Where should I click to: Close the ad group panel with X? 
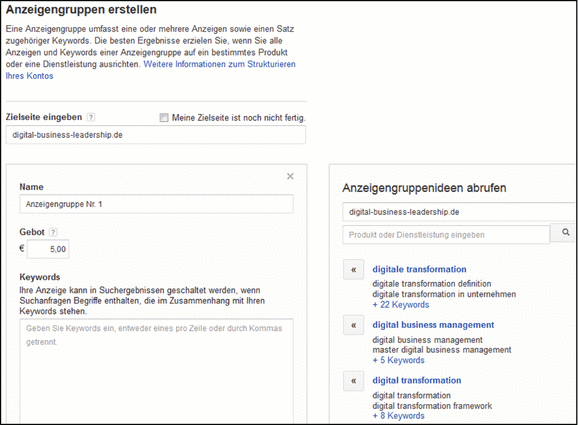[x=290, y=176]
